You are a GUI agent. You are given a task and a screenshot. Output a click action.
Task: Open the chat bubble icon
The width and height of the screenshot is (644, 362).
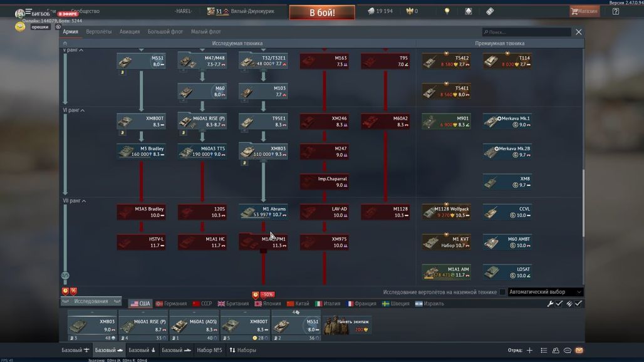pos(568,350)
